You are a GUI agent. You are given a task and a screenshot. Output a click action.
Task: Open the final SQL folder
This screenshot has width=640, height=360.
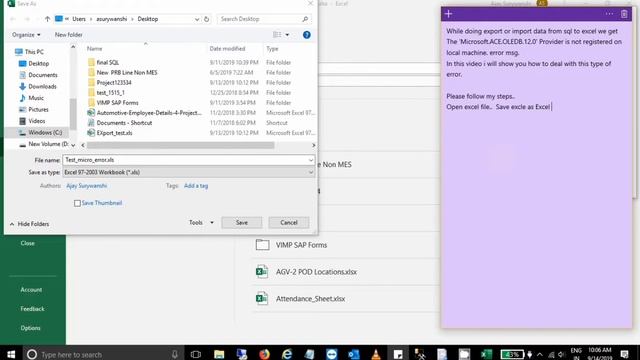click(x=108, y=62)
